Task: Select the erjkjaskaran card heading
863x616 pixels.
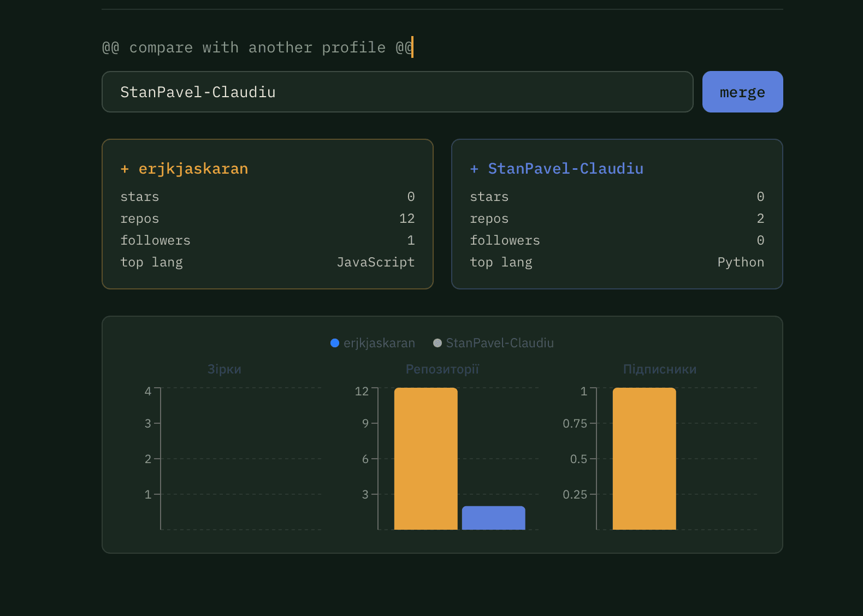Action: click(x=185, y=169)
